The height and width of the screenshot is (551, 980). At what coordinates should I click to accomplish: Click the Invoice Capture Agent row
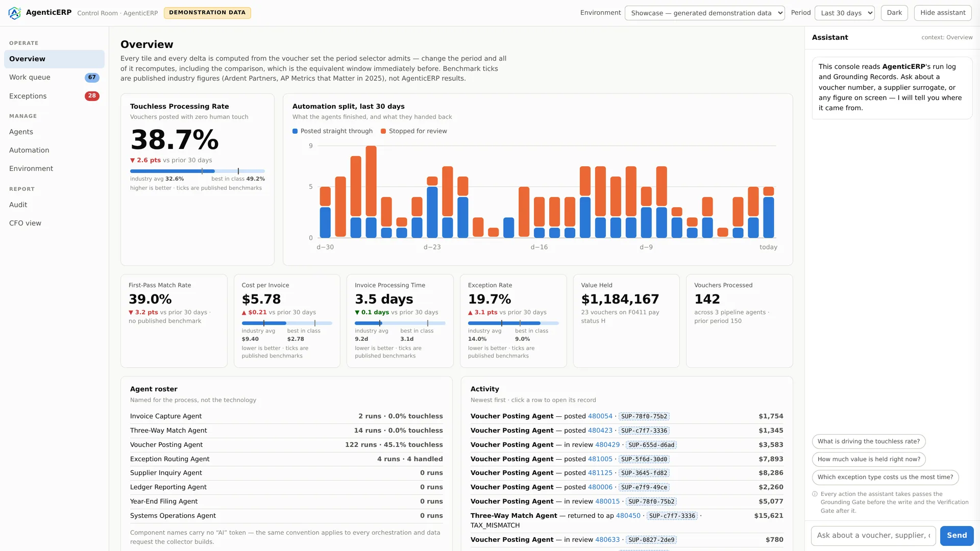click(286, 416)
